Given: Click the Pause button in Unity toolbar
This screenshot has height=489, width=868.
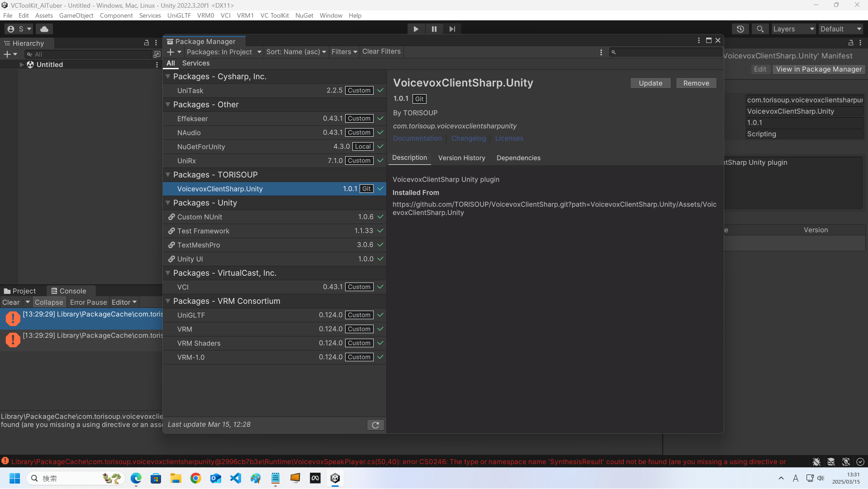Looking at the screenshot, I should pyautogui.click(x=434, y=29).
